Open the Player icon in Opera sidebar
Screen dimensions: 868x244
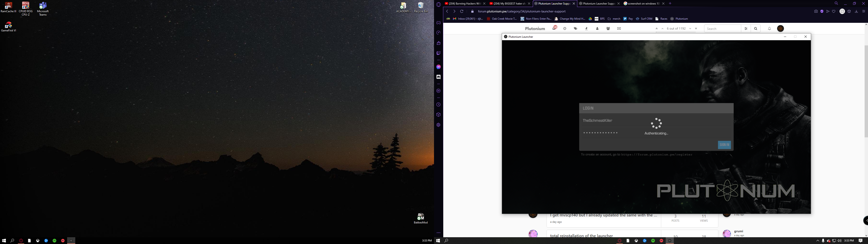(438, 91)
